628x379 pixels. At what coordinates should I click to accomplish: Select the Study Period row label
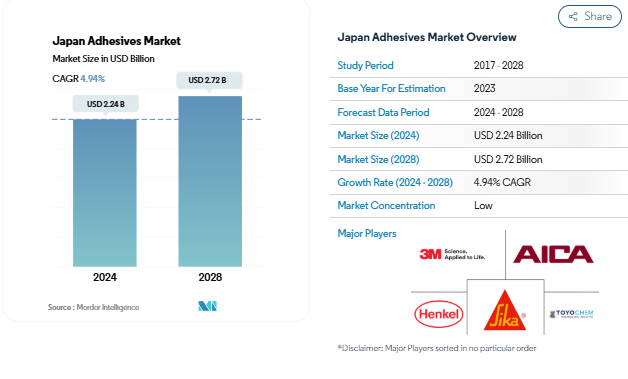(365, 65)
